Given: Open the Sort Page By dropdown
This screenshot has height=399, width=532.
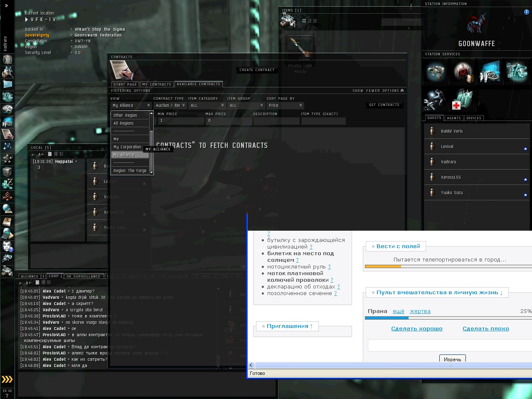Looking at the screenshot, I should [285, 106].
